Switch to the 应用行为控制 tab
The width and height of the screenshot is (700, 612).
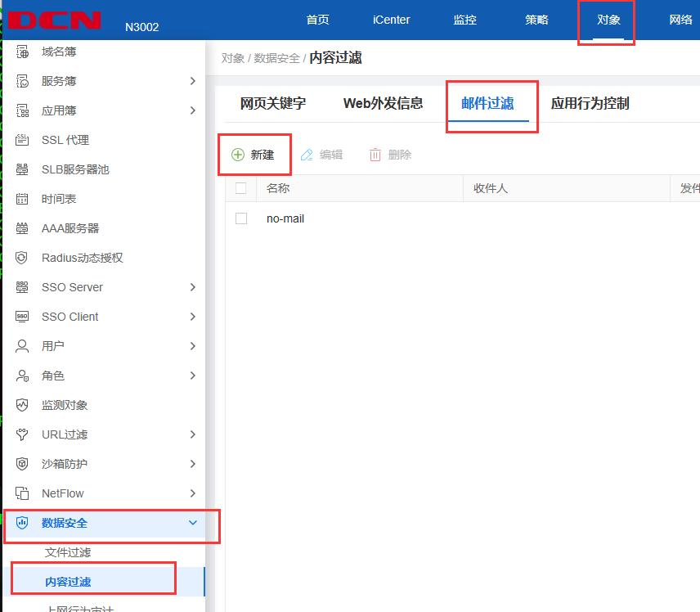coord(590,104)
